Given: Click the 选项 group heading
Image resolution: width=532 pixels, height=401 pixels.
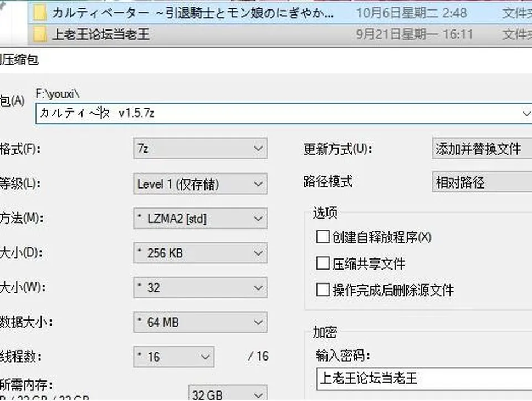Looking at the screenshot, I should (x=325, y=213).
